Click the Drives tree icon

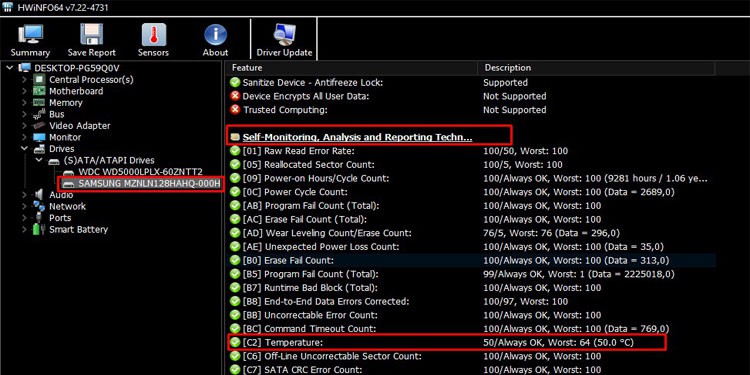(39, 149)
